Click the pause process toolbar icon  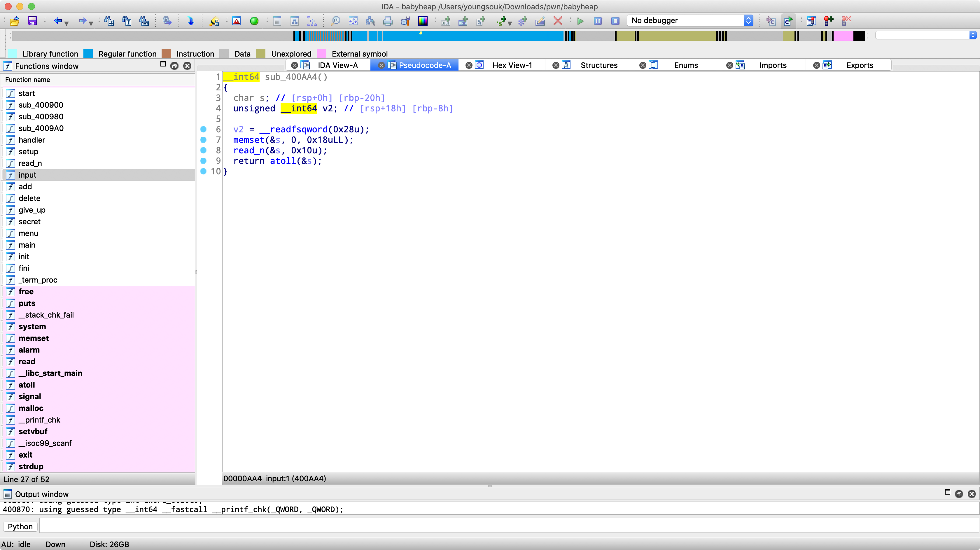[x=598, y=21]
